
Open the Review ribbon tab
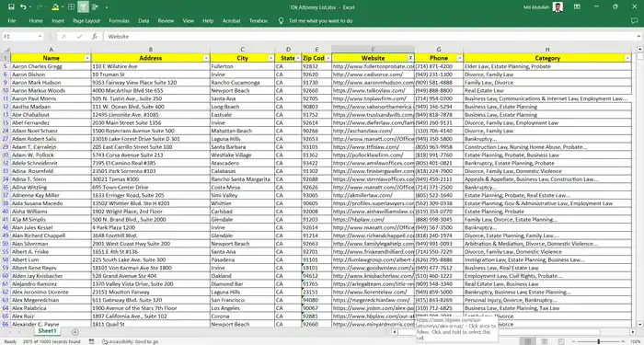coord(166,20)
